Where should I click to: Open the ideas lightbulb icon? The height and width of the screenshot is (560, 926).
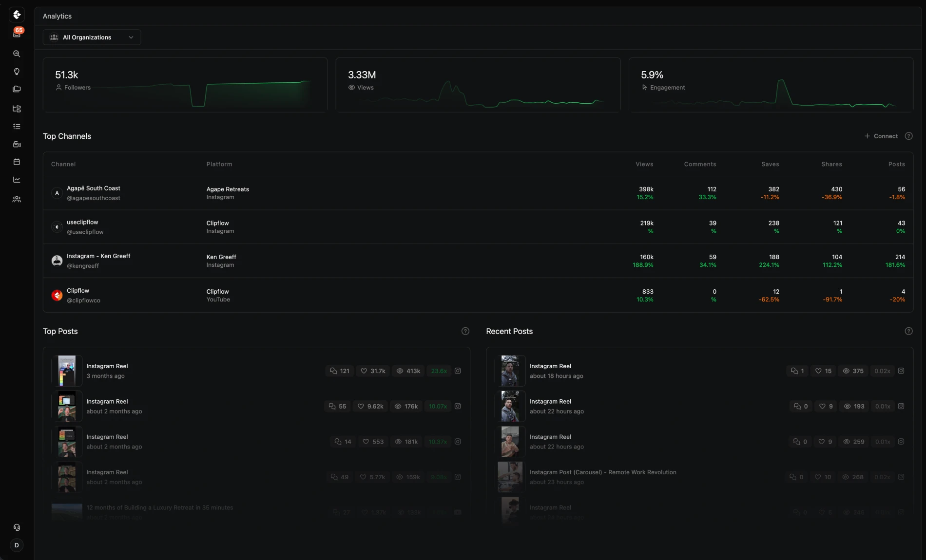point(17,72)
